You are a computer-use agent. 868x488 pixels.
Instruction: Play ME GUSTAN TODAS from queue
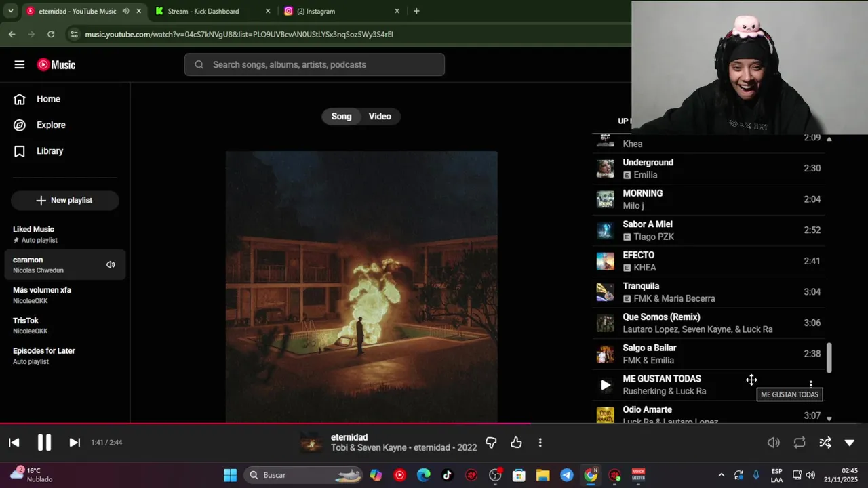pos(606,385)
